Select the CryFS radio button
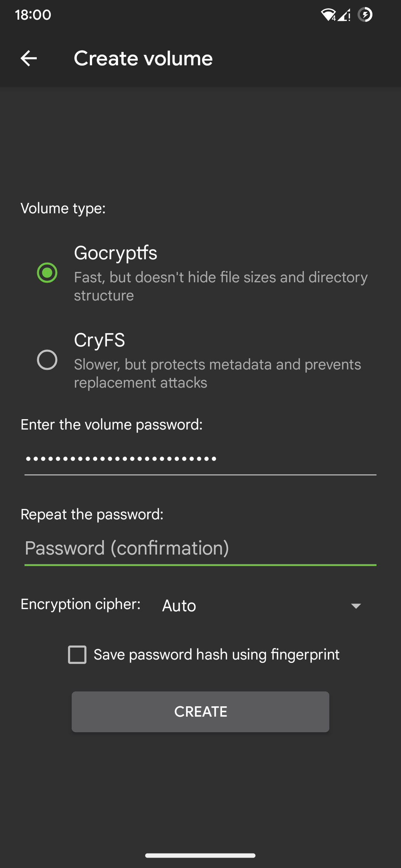This screenshot has height=868, width=401. click(x=47, y=360)
